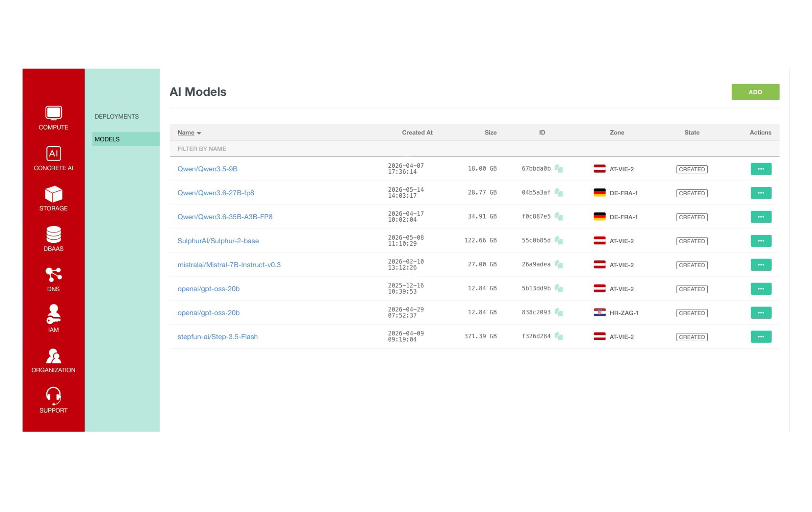This screenshot has width=812, height=512.
Task: Open the Concrete AI section icon
Action: coord(53,153)
